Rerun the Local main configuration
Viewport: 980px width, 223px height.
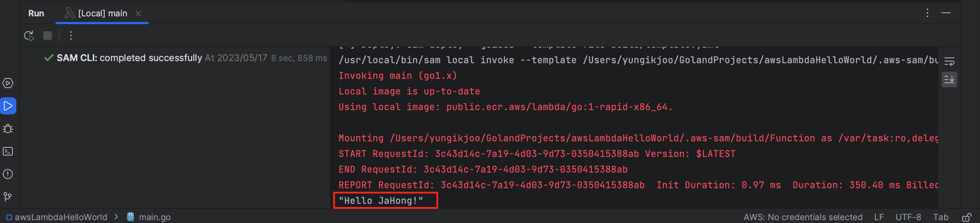coord(29,36)
